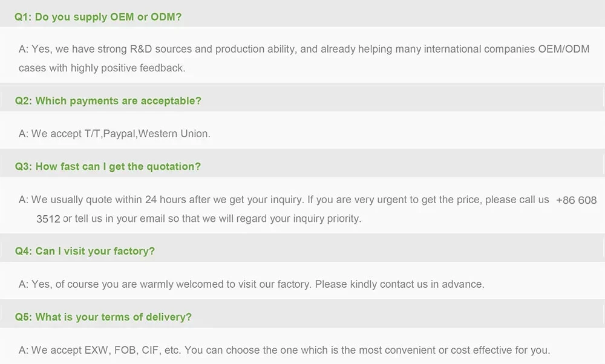Expand the Q1 OEM or ODM question
Viewport: 605px width, 364px height.
tap(98, 17)
